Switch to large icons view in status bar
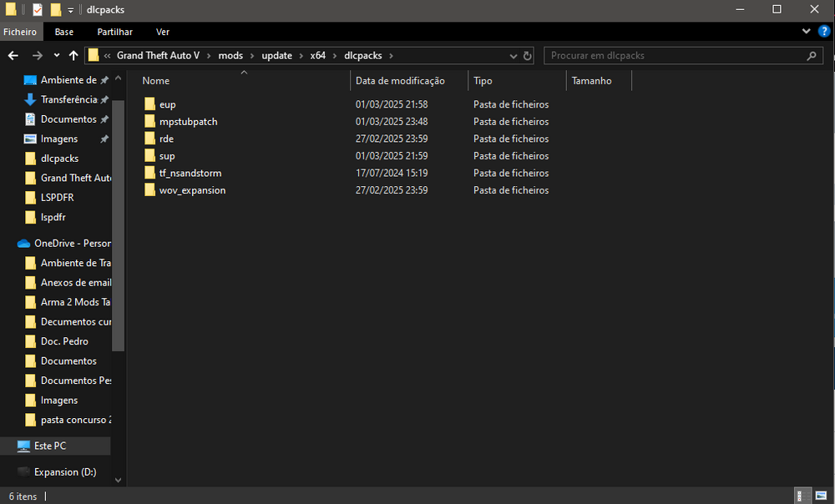835x504 pixels. (819, 496)
